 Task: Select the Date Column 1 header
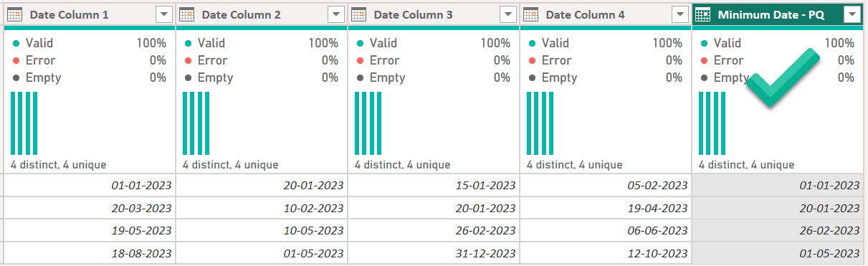pyautogui.click(x=89, y=14)
